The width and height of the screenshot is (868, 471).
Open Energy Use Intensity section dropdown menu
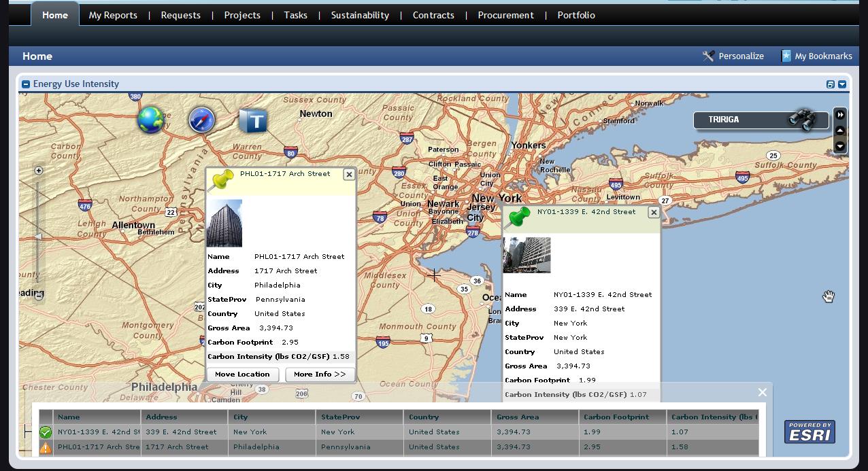pyautogui.click(x=842, y=84)
